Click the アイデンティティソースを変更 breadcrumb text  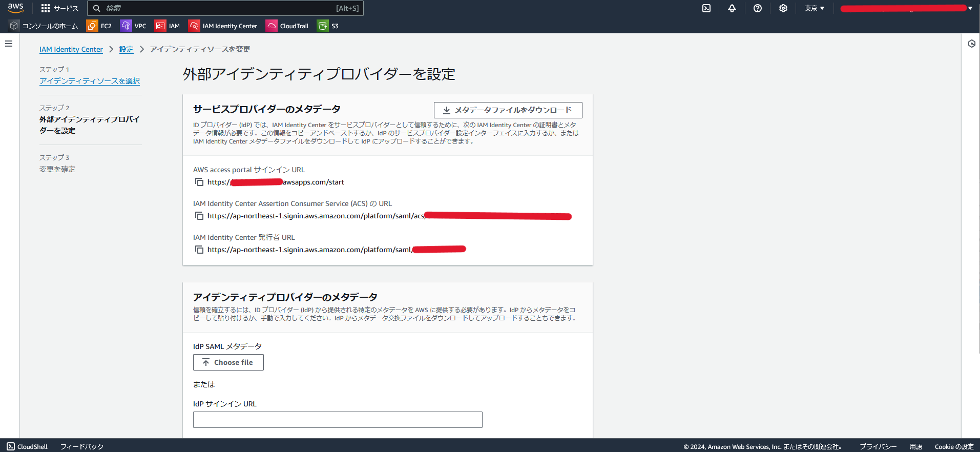(200, 49)
